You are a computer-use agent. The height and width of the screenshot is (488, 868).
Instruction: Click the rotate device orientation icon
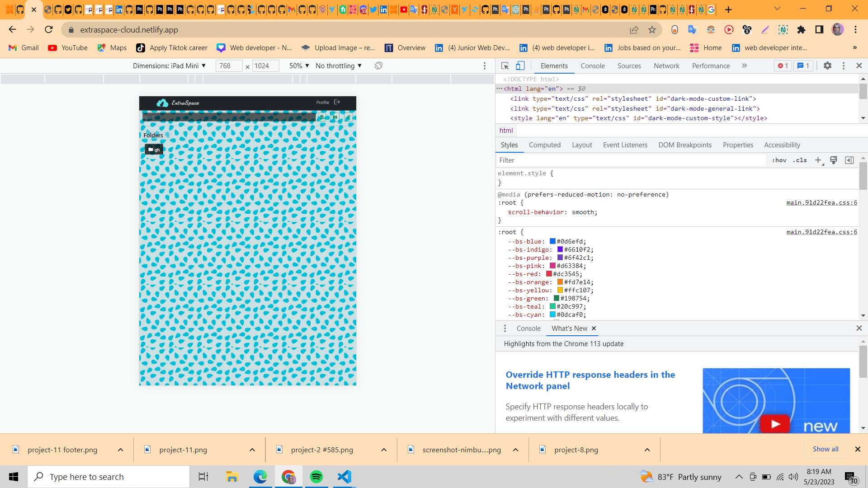(x=378, y=66)
